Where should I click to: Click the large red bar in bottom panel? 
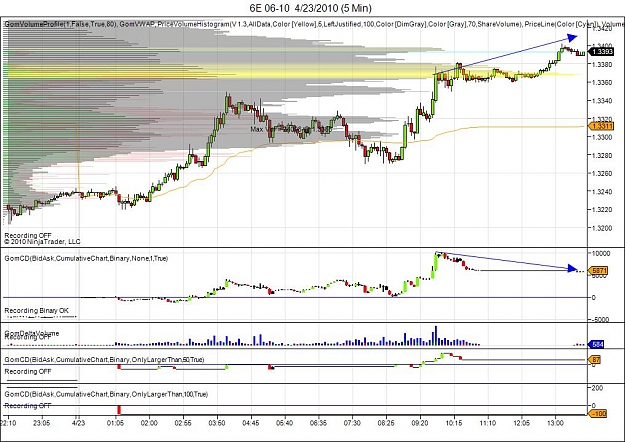click(118, 410)
